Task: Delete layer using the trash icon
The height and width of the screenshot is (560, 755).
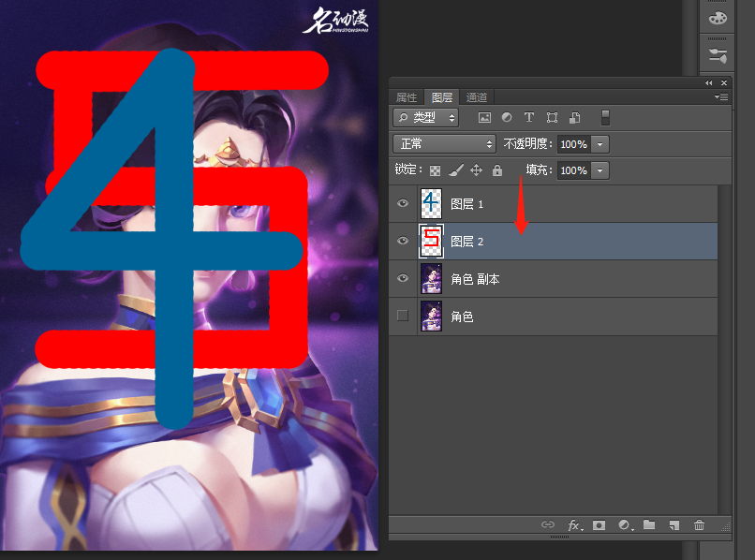Action: (699, 525)
